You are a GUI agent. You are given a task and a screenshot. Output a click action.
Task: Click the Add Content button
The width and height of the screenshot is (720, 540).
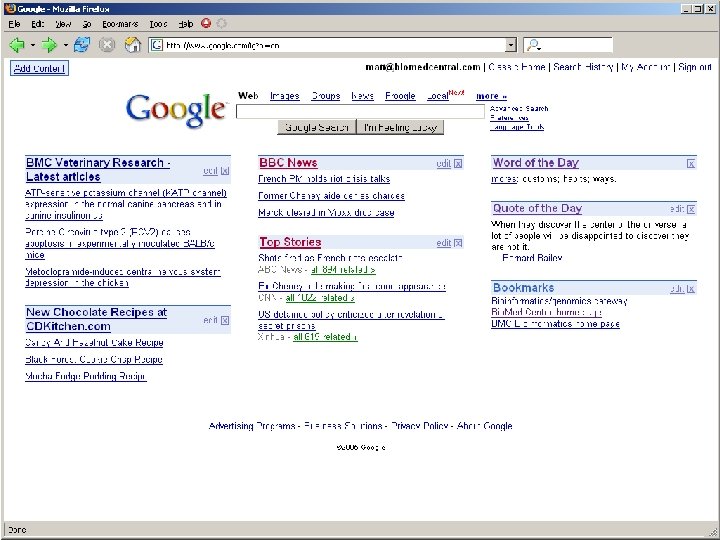pyautogui.click(x=39, y=68)
